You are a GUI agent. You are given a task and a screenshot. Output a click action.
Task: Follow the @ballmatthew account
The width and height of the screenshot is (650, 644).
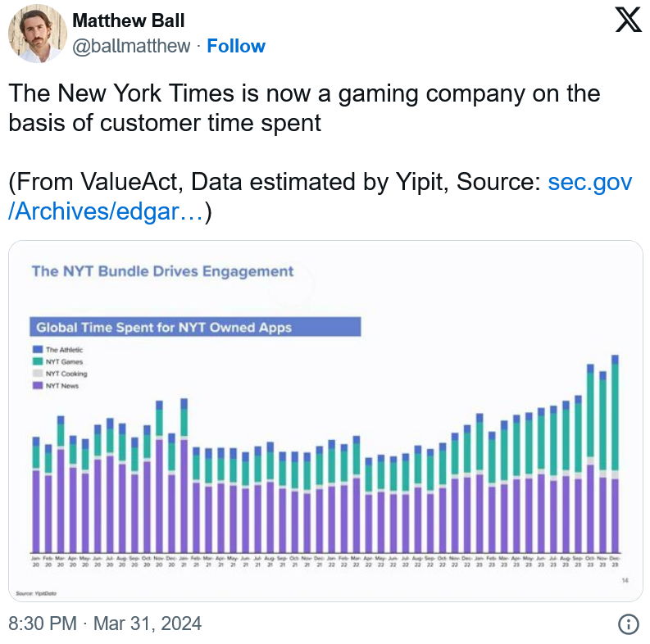click(x=236, y=46)
